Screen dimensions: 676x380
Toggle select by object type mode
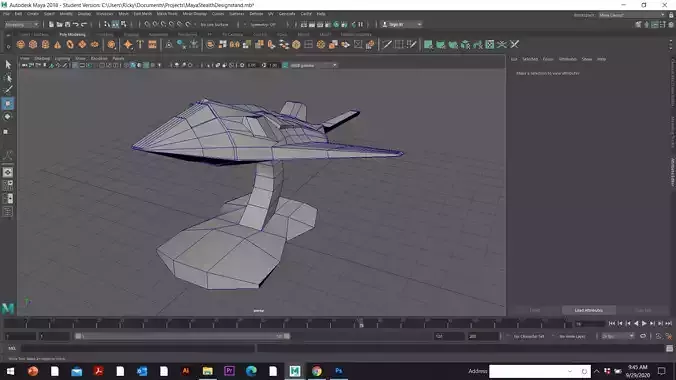coord(116,25)
